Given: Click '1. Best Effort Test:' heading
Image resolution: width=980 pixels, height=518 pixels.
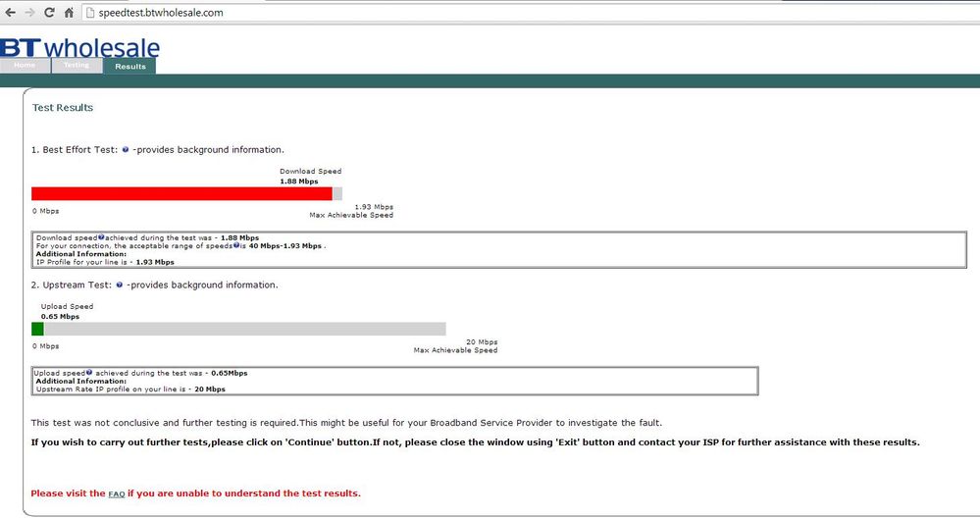Looking at the screenshot, I should [x=75, y=150].
